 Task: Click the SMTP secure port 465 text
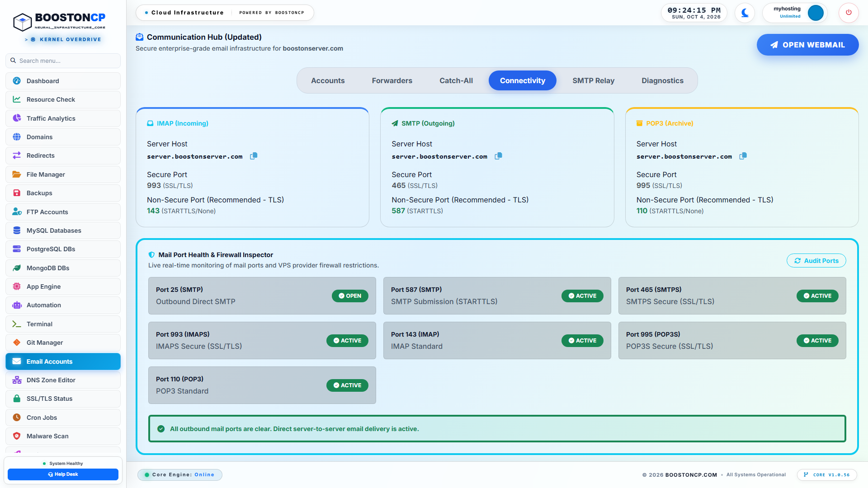point(415,186)
